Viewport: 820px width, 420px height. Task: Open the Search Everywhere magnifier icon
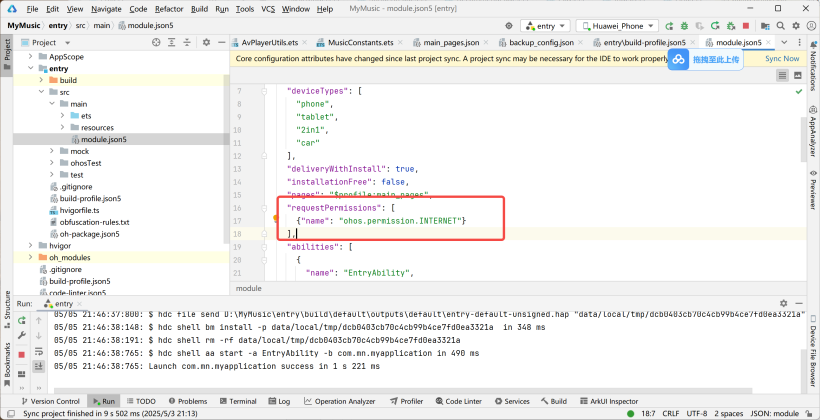click(x=780, y=26)
